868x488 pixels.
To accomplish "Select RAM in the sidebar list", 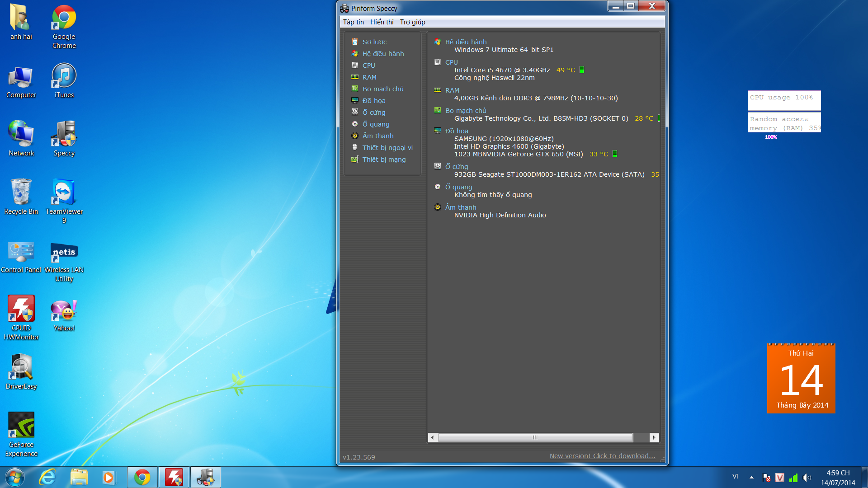I will coord(369,77).
